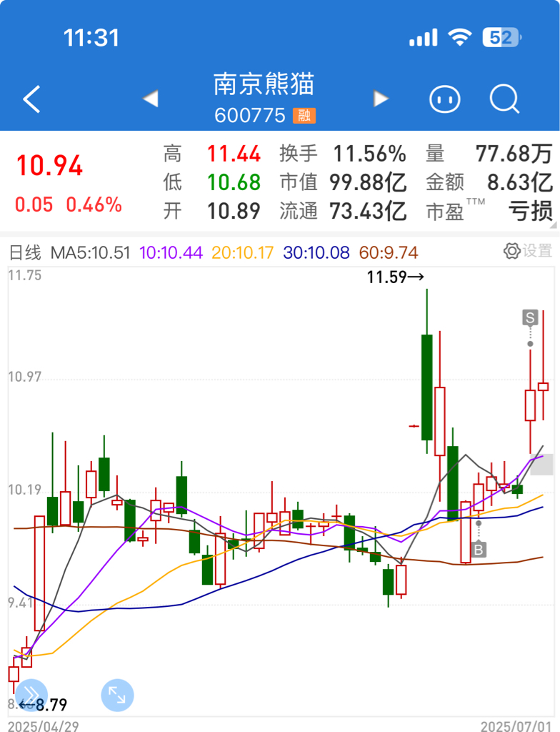Switch to next stock with right triangle
The image size is (560, 732).
click(381, 99)
